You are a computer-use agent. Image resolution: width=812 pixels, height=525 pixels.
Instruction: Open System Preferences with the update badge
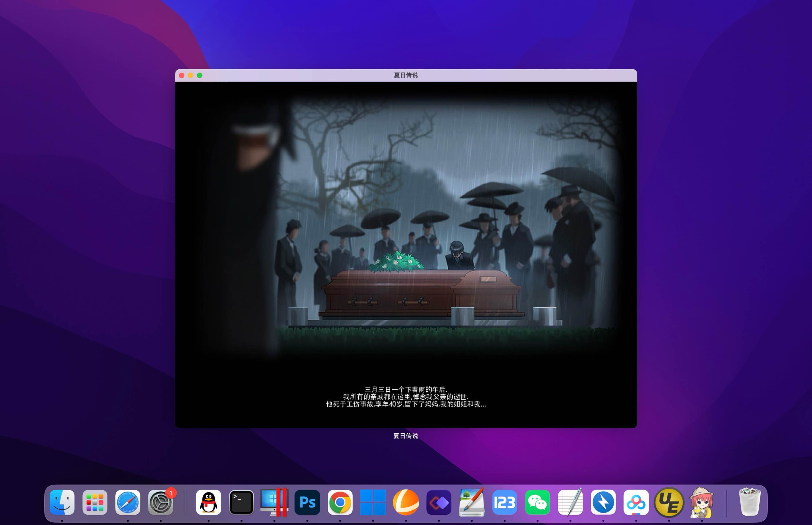click(160, 502)
